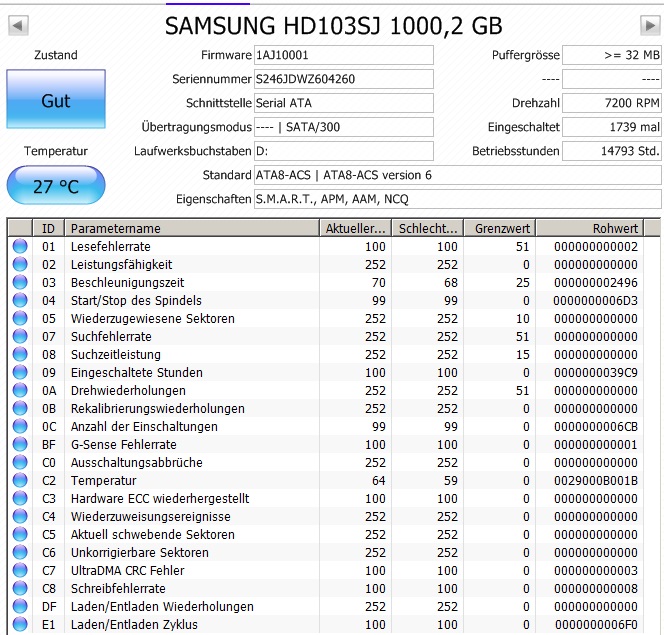Click status orb for Wiederzugewiesene Sektoren
Viewport: 664px width, 635px height.
(20, 318)
